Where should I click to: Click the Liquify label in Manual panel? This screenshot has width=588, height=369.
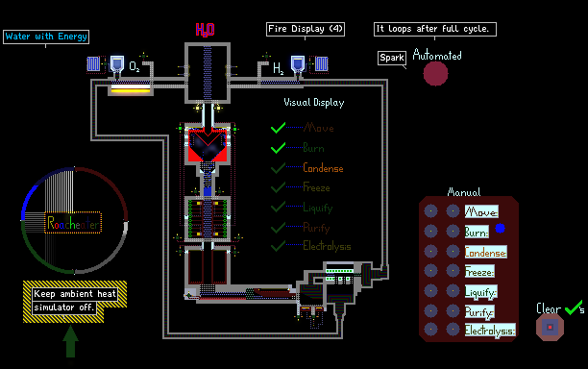point(481,292)
